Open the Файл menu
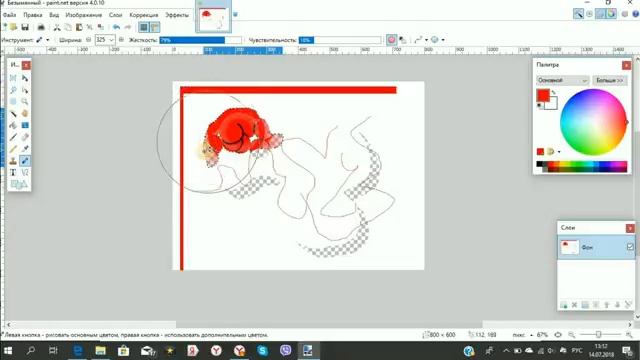This screenshot has width=640, height=360. [x=9, y=15]
